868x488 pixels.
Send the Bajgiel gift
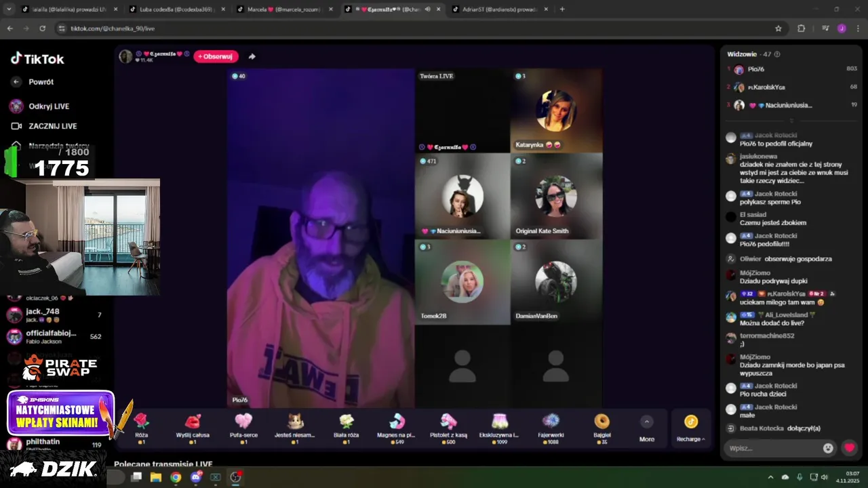pos(601,428)
